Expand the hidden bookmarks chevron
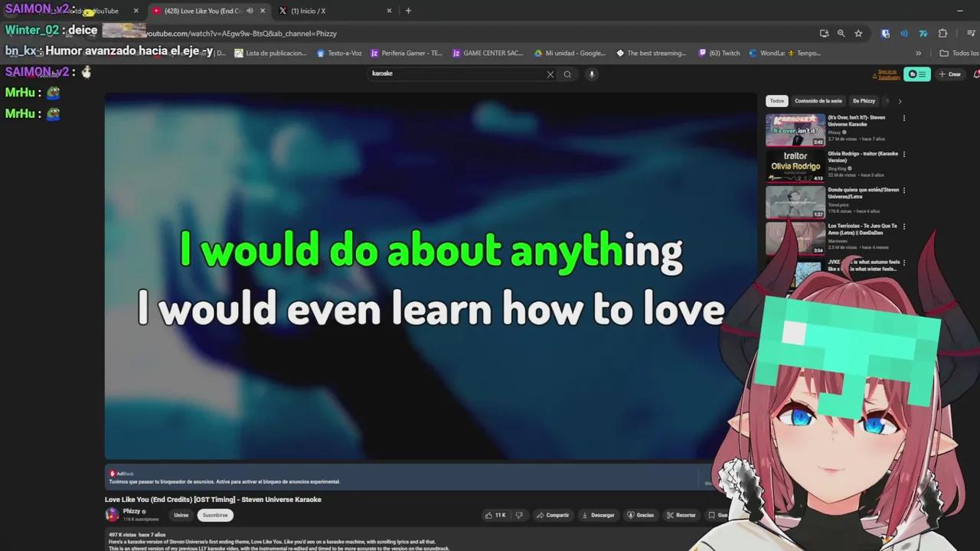This screenshot has width=980, height=551. point(918,54)
